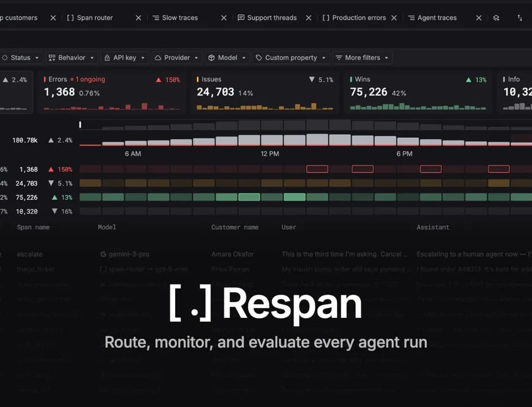
Task: Open the Production errors tab
Action: [359, 18]
